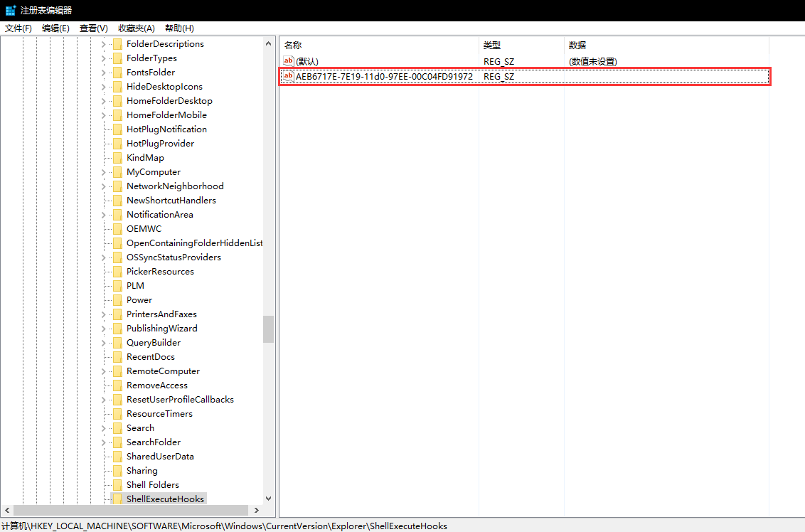Screen dimensions: 805x532
Task: Click the ResourceTimers folder icon
Action: (x=117, y=414)
